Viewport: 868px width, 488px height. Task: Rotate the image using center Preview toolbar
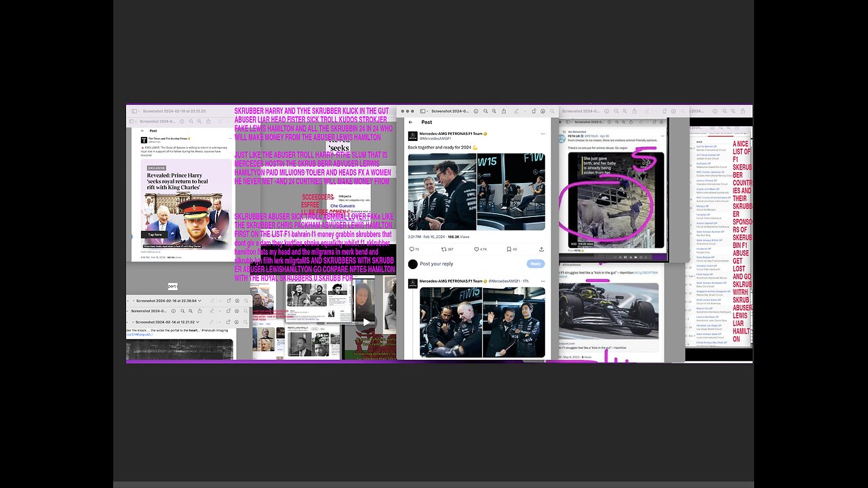[534, 111]
